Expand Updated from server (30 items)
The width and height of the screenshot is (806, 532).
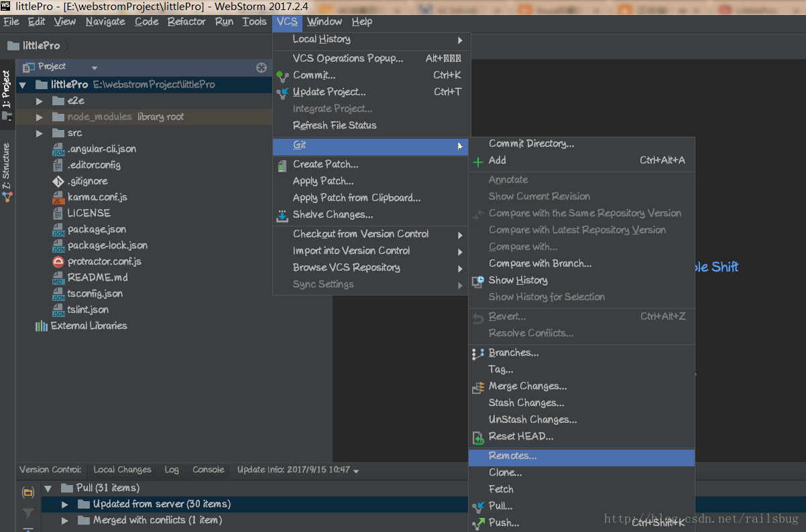pyautogui.click(x=65, y=505)
